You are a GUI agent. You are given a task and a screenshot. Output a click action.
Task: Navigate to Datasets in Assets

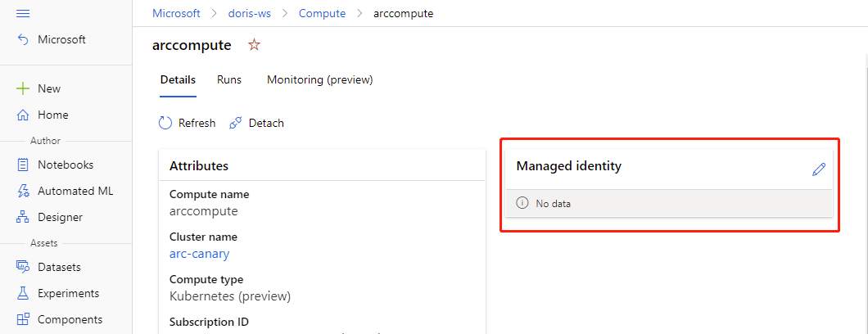[x=59, y=267]
